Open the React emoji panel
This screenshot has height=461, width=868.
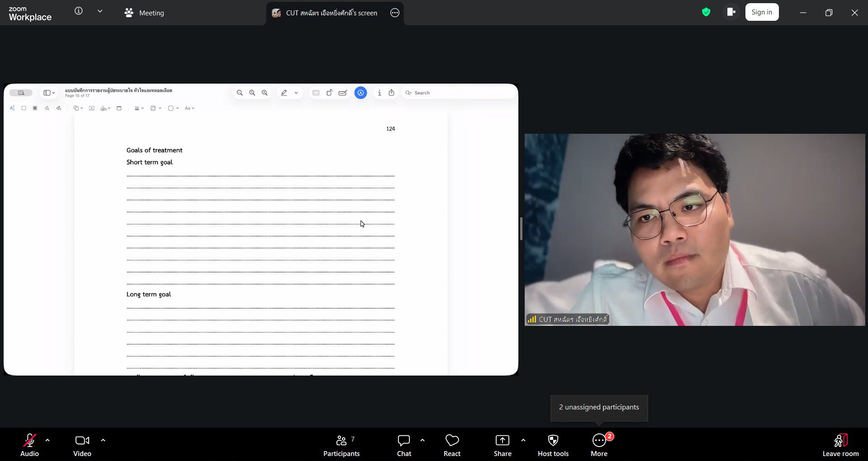[x=451, y=445]
